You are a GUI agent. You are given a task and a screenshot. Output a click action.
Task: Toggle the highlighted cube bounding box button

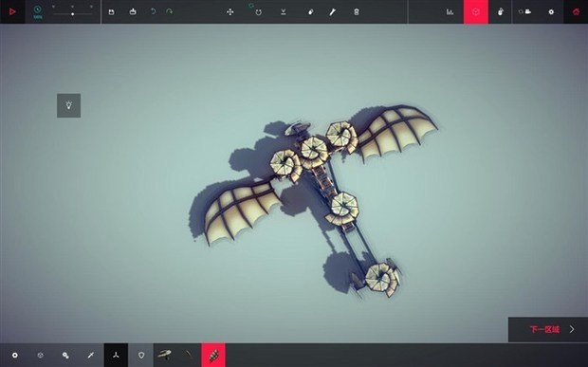(476, 11)
